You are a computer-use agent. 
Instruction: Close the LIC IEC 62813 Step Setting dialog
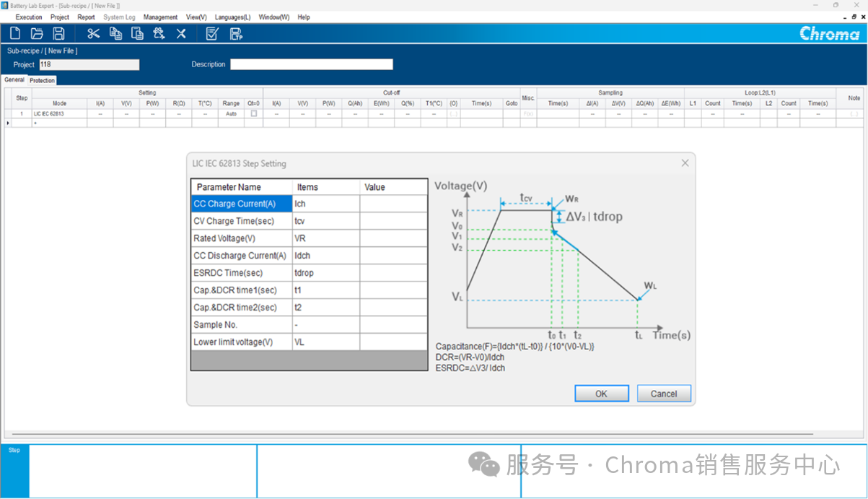coord(685,163)
